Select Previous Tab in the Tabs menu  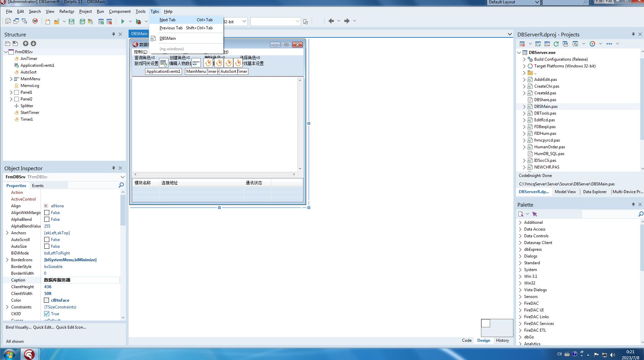click(x=186, y=28)
